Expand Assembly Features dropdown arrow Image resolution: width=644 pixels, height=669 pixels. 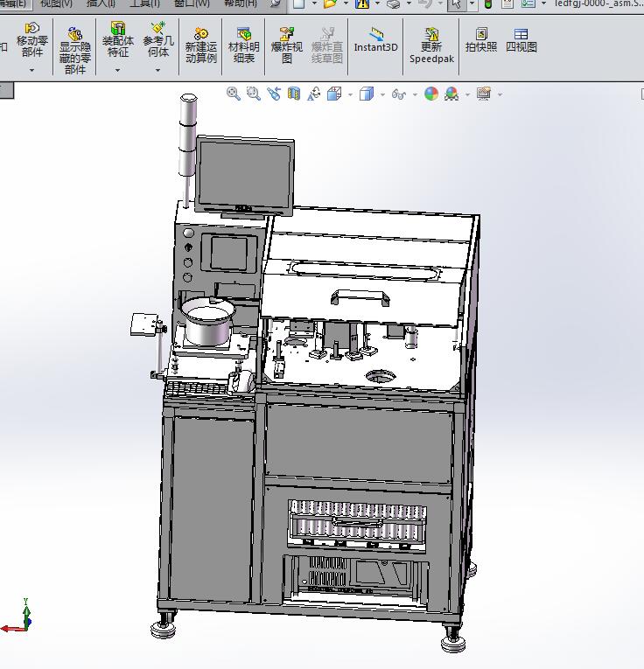118,70
